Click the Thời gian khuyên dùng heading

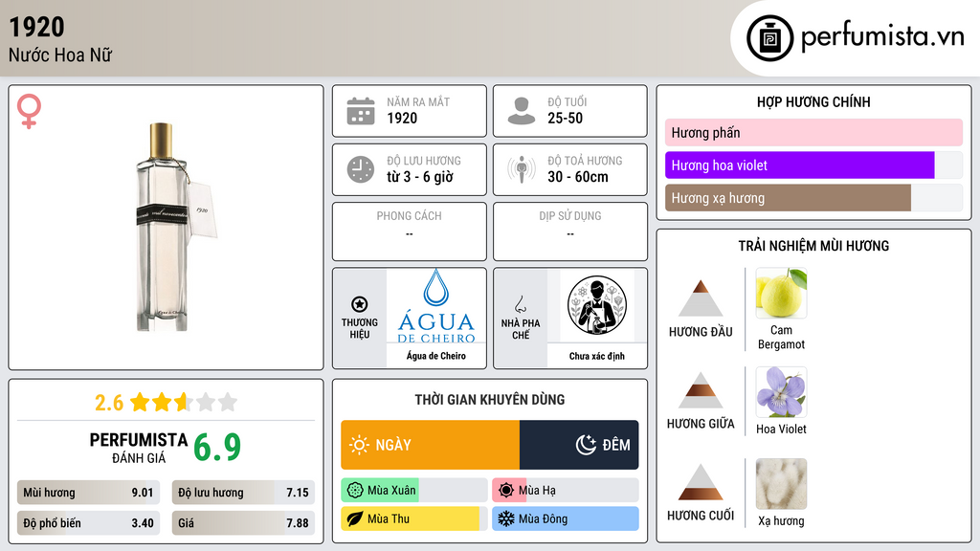490,400
